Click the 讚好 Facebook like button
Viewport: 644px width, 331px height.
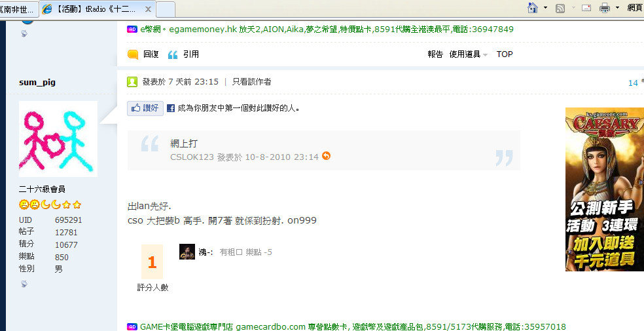pos(145,108)
